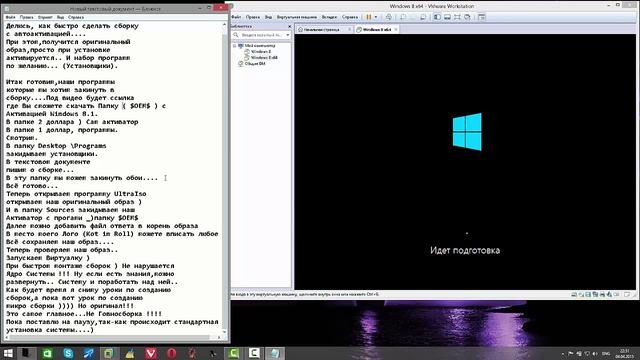
Task: Click the text line 'Активацией Windows 8.1.'
Action: (x=52, y=113)
